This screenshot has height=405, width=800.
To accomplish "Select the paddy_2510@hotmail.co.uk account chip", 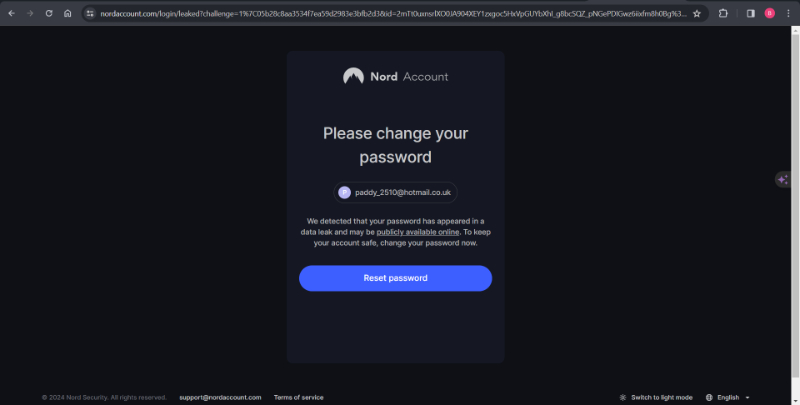I will [x=395, y=192].
